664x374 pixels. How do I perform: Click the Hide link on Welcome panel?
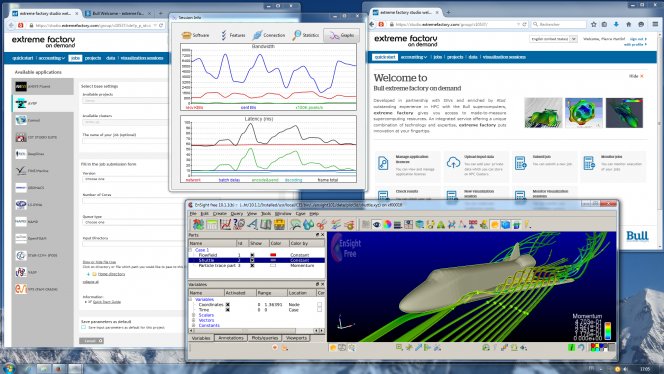636,76
